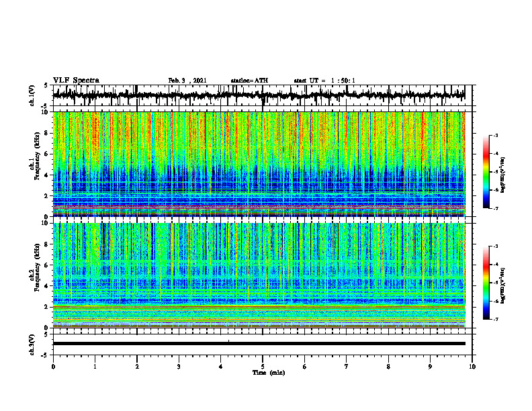Click time axis tick label "9"
This screenshot has height=411, width=532.
click(430, 367)
